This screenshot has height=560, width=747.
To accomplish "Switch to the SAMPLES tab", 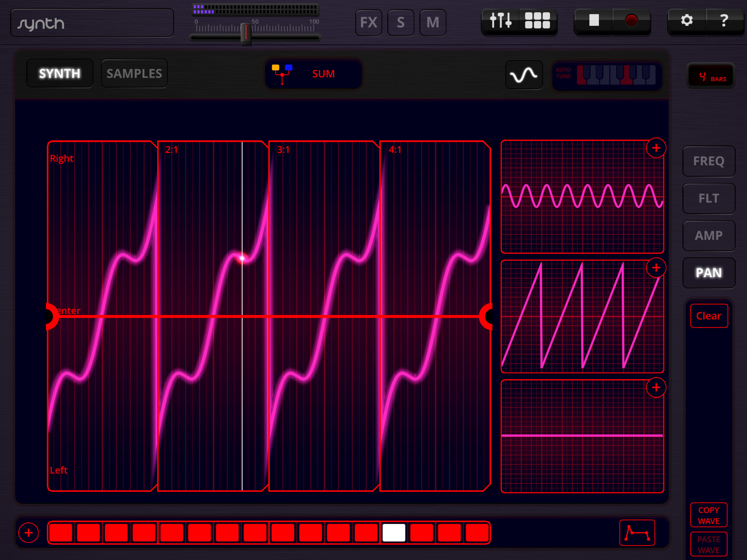I will [133, 73].
